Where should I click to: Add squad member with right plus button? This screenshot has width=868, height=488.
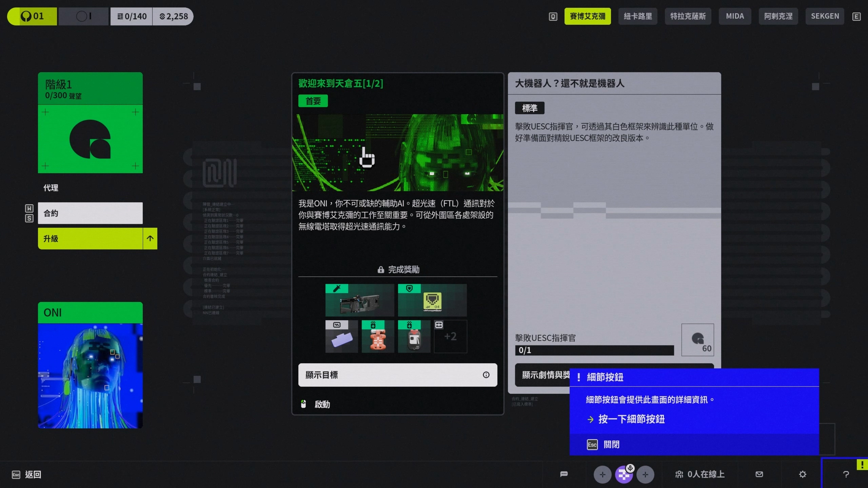coord(645,474)
